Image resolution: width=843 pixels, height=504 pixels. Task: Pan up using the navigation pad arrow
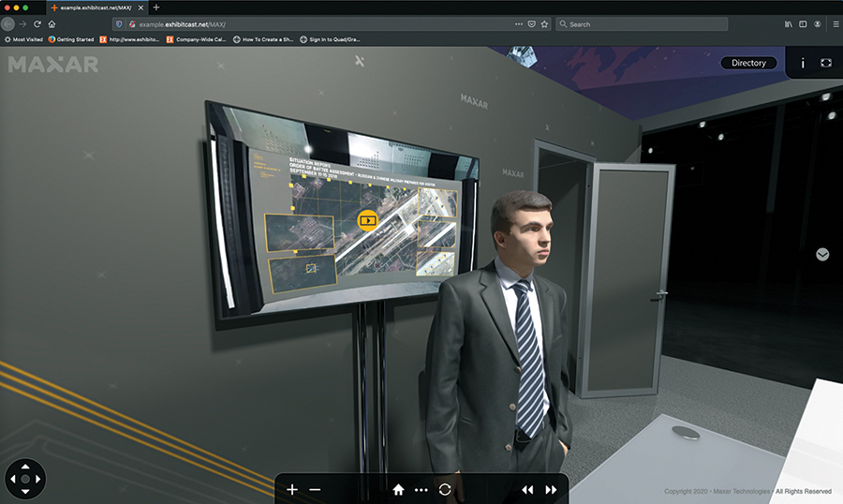[25, 467]
